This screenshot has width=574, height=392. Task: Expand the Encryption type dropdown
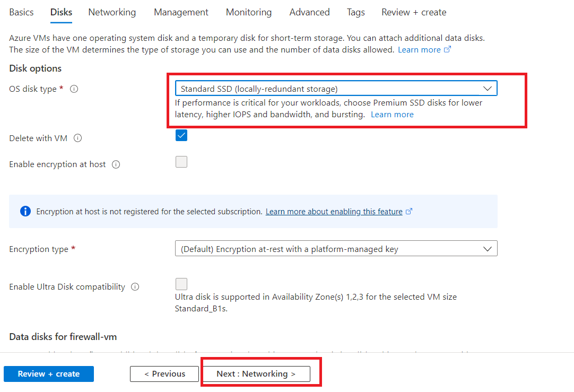(x=336, y=249)
